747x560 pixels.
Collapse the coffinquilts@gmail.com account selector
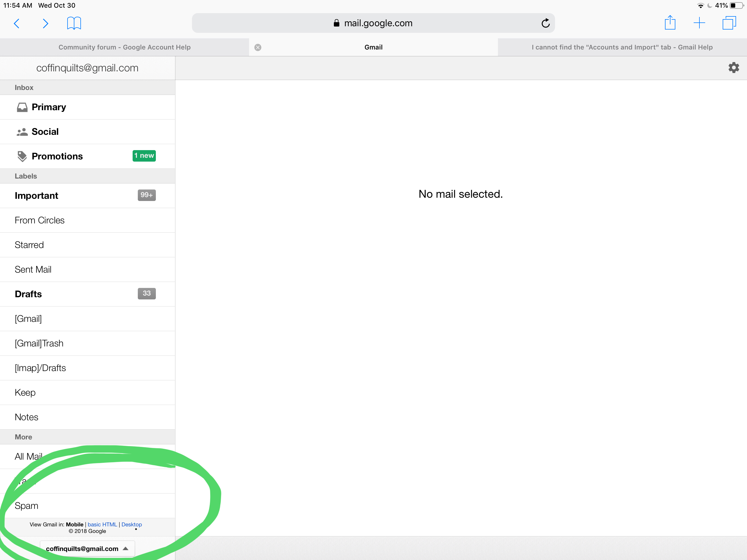tap(87, 549)
